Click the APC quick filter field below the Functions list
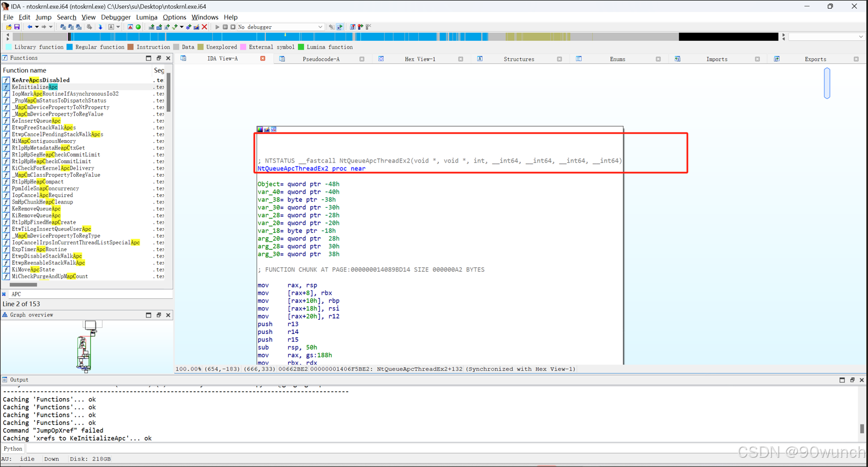Image resolution: width=868 pixels, height=467 pixels. pos(90,294)
